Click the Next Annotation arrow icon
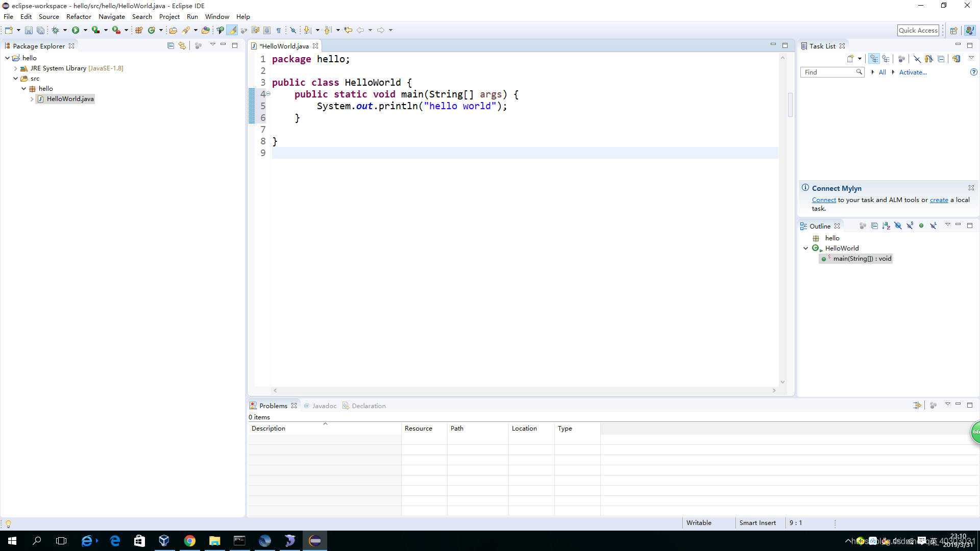The height and width of the screenshot is (551, 980). (307, 31)
